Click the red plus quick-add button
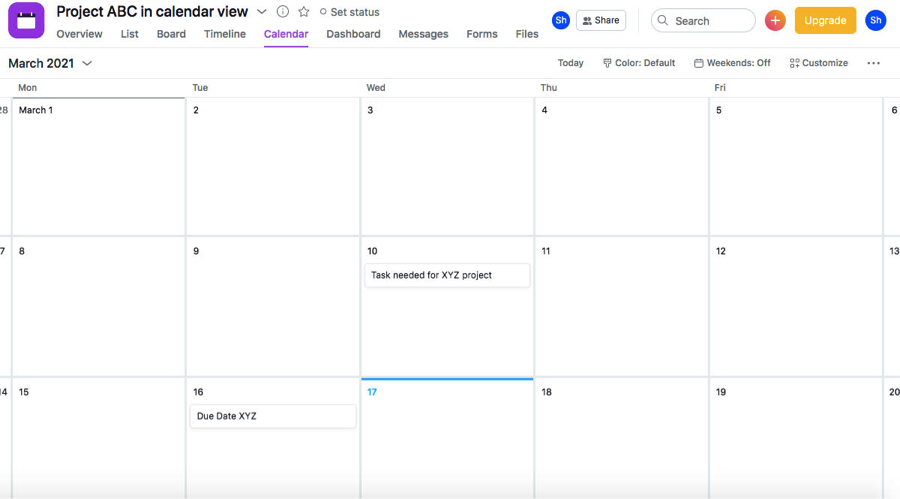 pyautogui.click(x=775, y=20)
